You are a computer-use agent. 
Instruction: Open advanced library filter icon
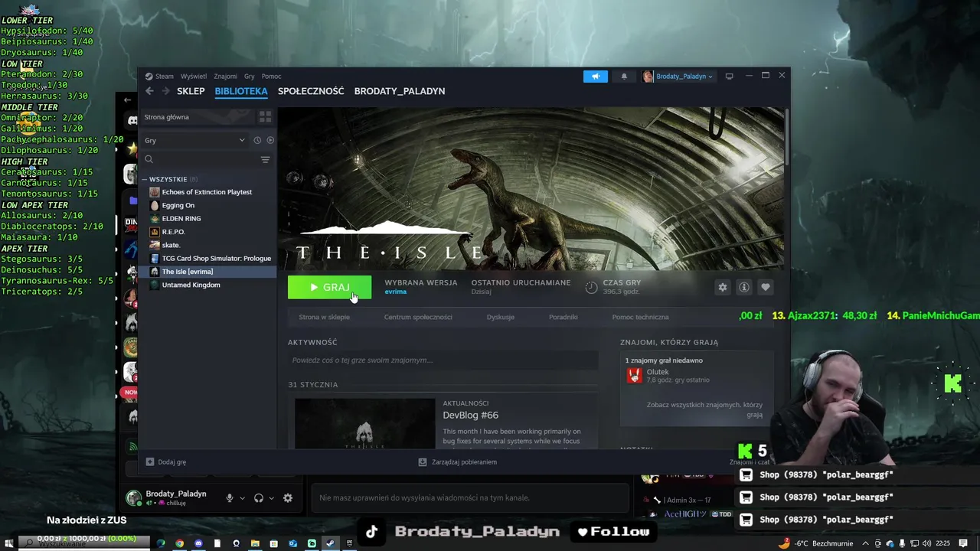pos(265,159)
